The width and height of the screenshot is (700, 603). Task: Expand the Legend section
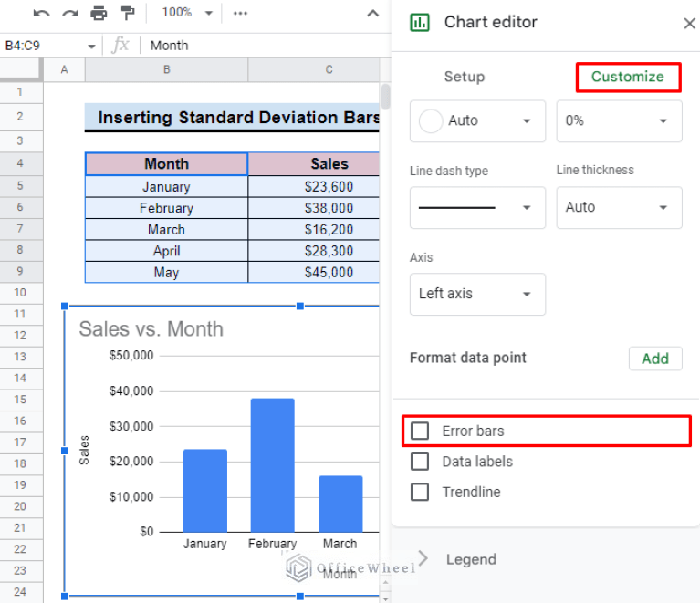pos(471,559)
